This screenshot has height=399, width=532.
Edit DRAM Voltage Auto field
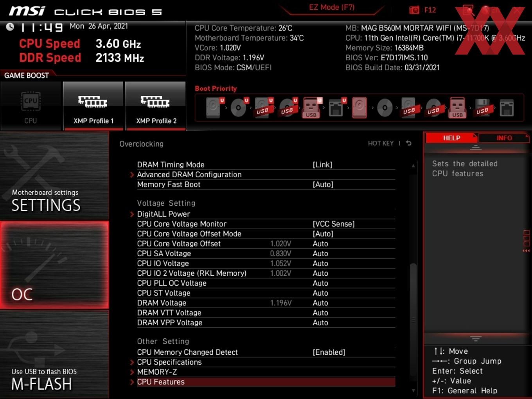point(320,303)
